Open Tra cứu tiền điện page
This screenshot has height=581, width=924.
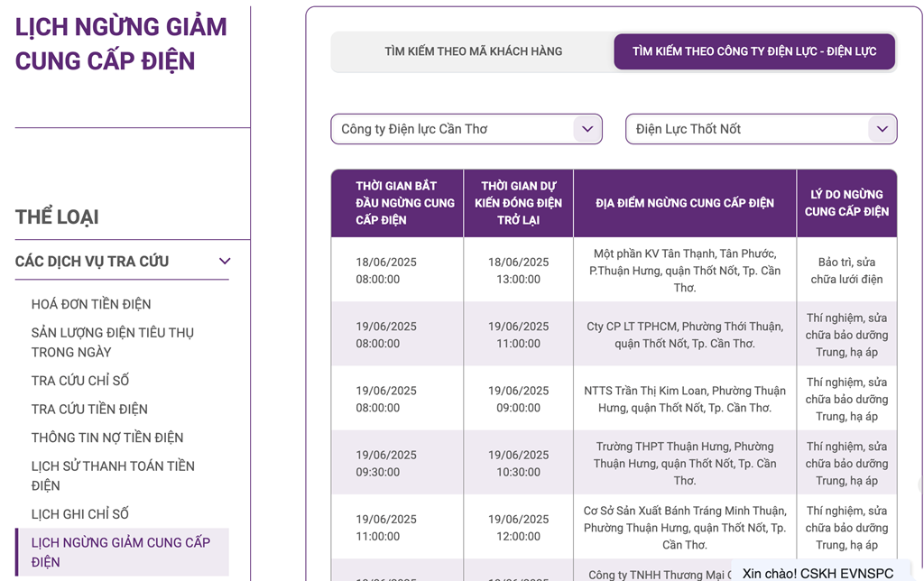89,409
